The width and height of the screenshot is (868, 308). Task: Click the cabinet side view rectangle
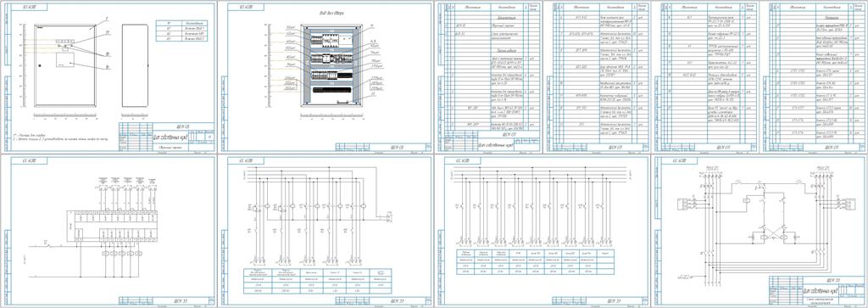133,65
